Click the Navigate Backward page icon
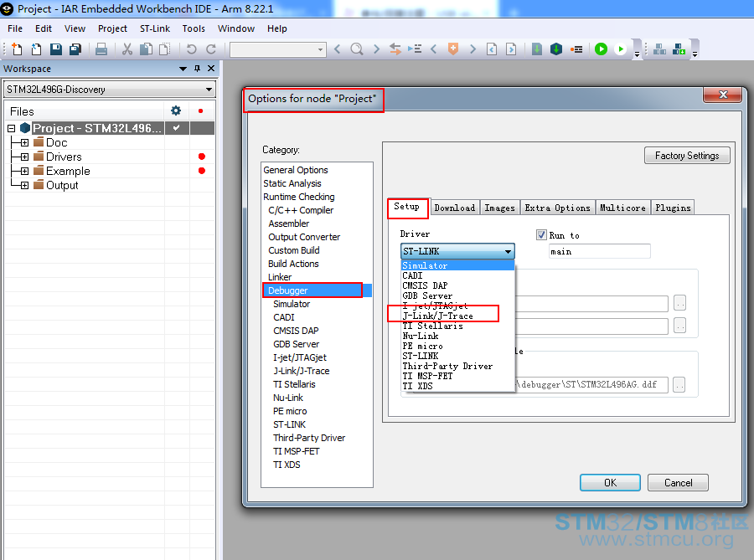The image size is (754, 560). pyautogui.click(x=492, y=49)
